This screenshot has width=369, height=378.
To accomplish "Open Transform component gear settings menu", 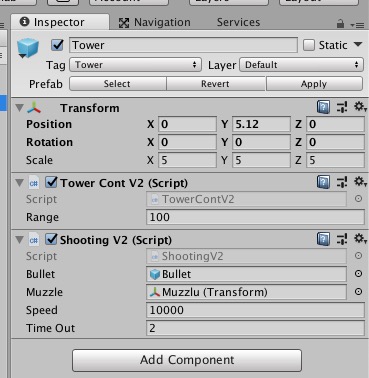I will point(360,107).
